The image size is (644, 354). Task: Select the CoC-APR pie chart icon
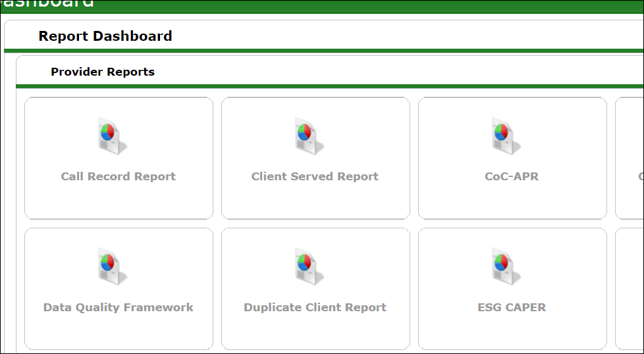tap(506, 136)
